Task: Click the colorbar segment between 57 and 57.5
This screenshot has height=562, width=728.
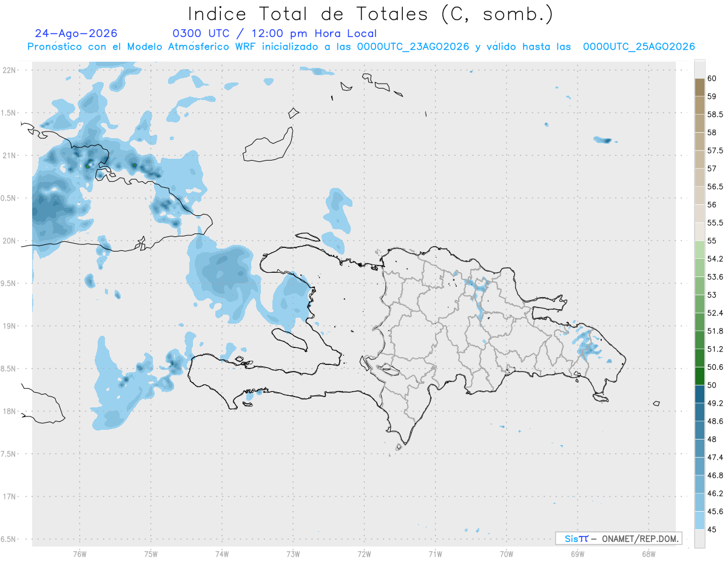Action: (699, 159)
